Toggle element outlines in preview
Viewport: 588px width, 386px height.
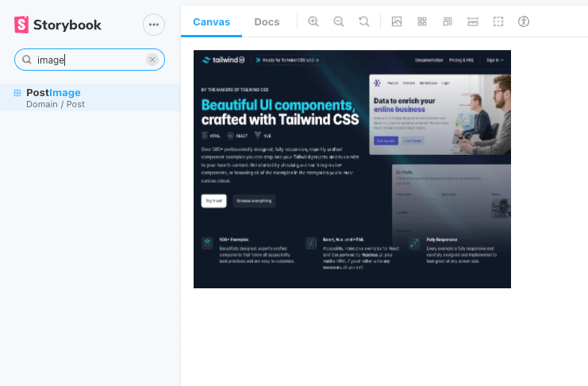coord(498,21)
